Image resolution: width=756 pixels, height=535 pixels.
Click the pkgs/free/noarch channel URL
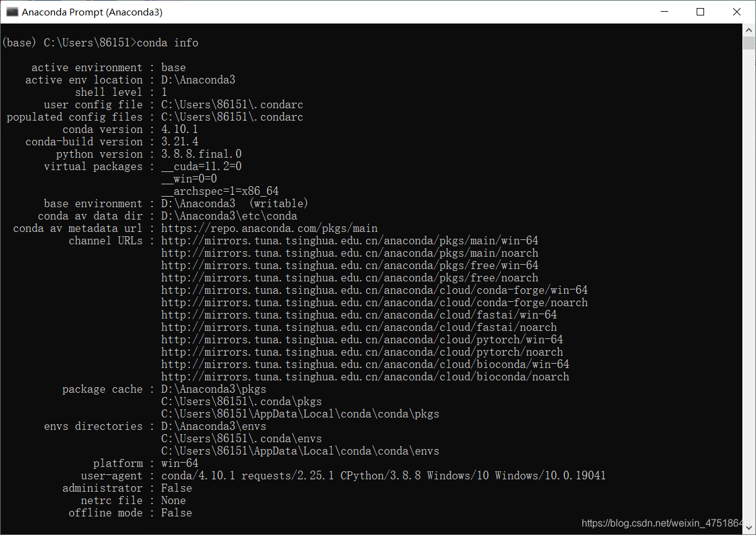point(350,278)
